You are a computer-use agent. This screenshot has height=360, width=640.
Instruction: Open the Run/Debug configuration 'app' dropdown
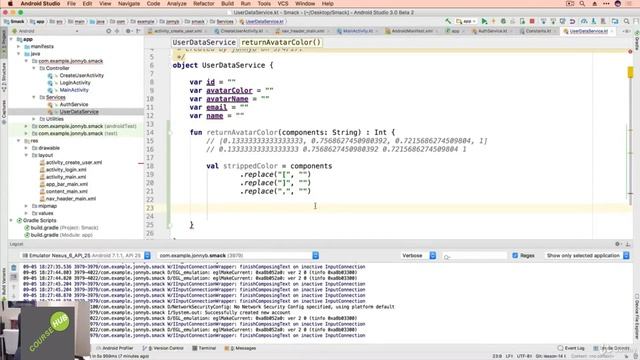[466, 21]
